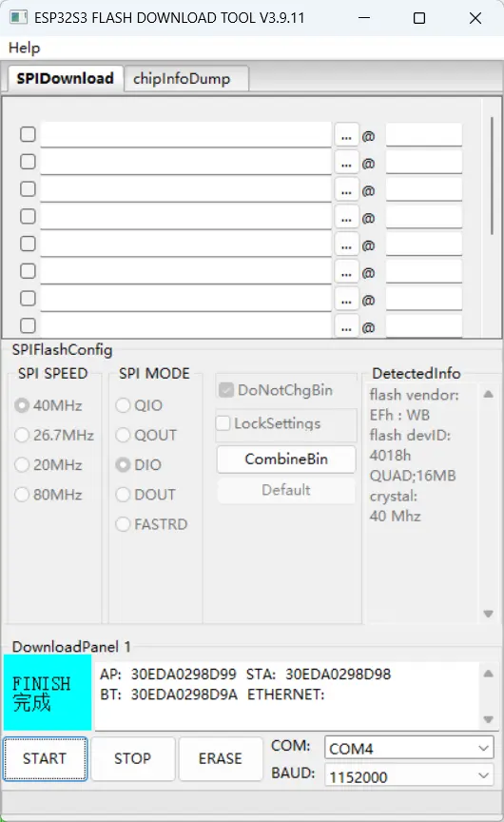The width and height of the screenshot is (504, 822).
Task: Click the first row file path field
Action: 186,135
